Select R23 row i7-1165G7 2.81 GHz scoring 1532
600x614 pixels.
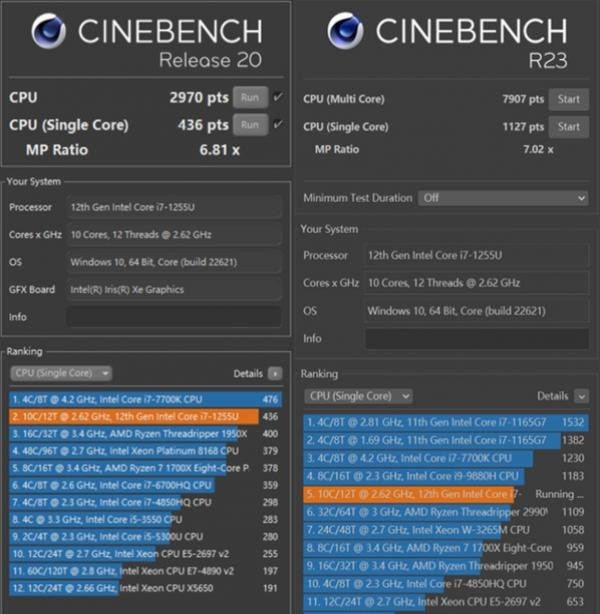(446, 423)
